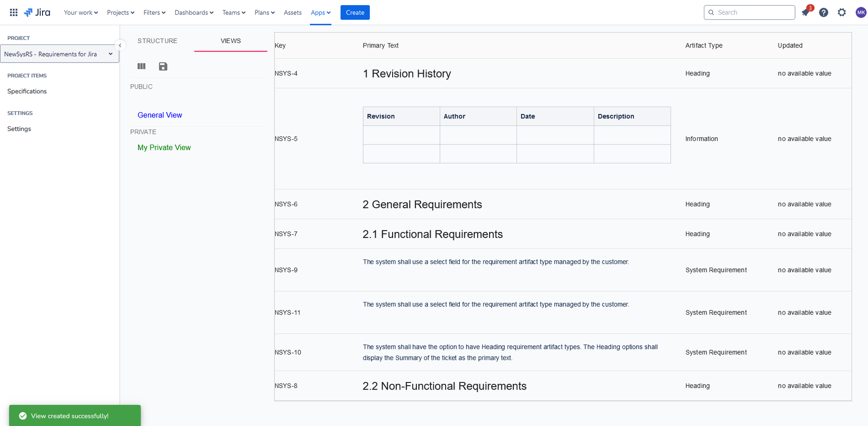Open the General View link
Screen dimensions: 868x426
pyautogui.click(x=160, y=115)
